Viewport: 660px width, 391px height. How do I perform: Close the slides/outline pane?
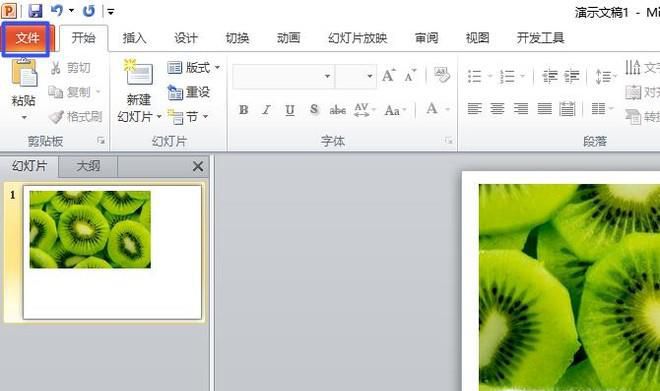[198, 166]
